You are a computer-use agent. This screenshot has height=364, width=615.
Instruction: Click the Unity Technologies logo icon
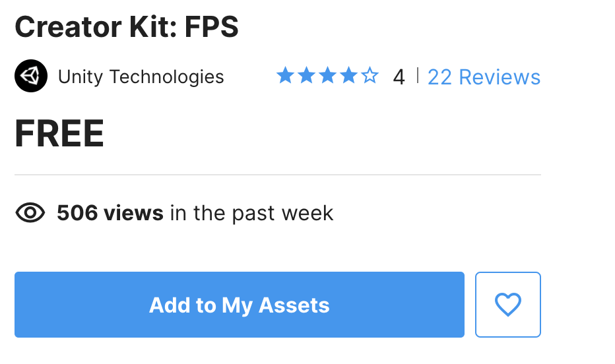click(30, 76)
